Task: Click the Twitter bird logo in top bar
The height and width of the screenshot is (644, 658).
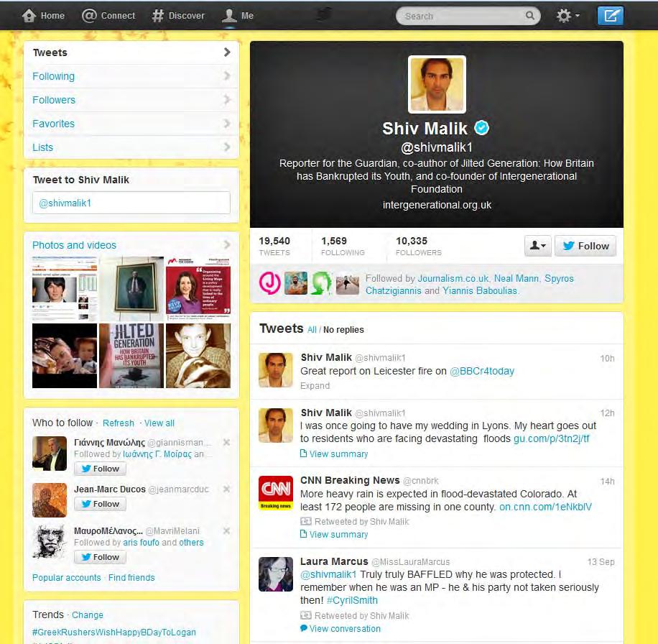Action: (323, 14)
